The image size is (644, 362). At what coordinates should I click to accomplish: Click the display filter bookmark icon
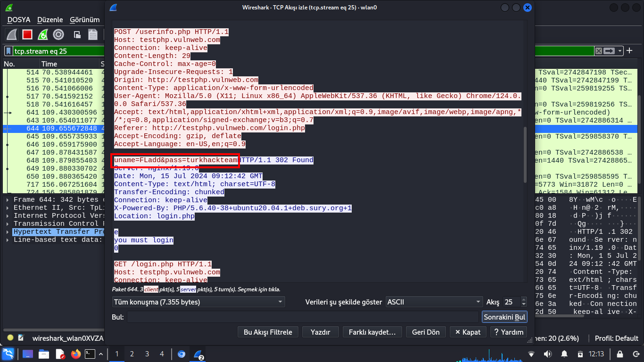click(8, 51)
